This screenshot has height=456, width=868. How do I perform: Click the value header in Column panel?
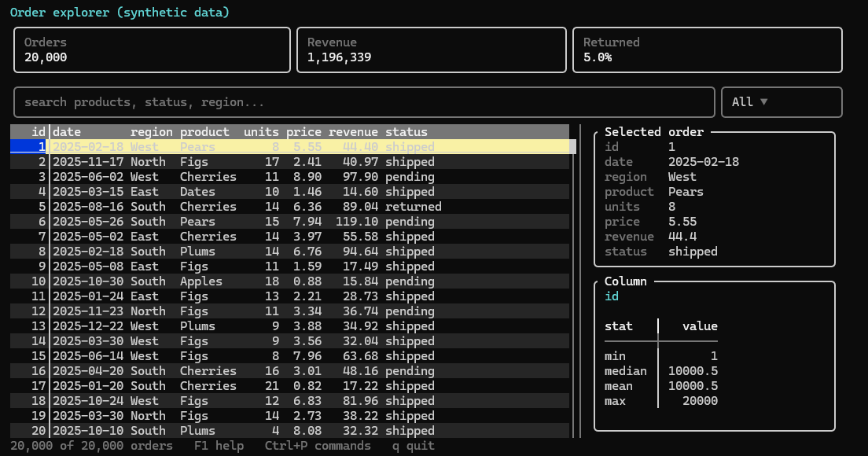(701, 326)
